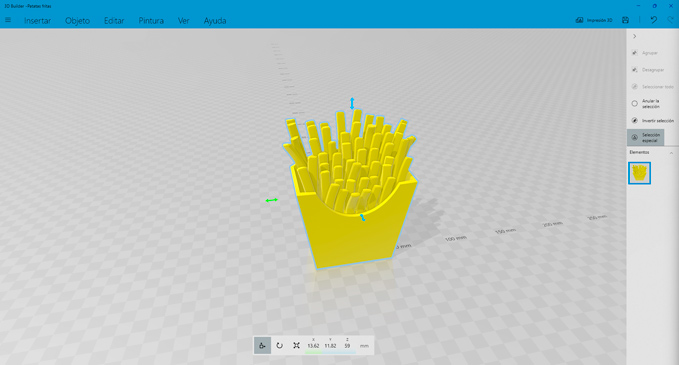Save the model with the disk icon
This screenshot has height=365, width=679.
[625, 20]
